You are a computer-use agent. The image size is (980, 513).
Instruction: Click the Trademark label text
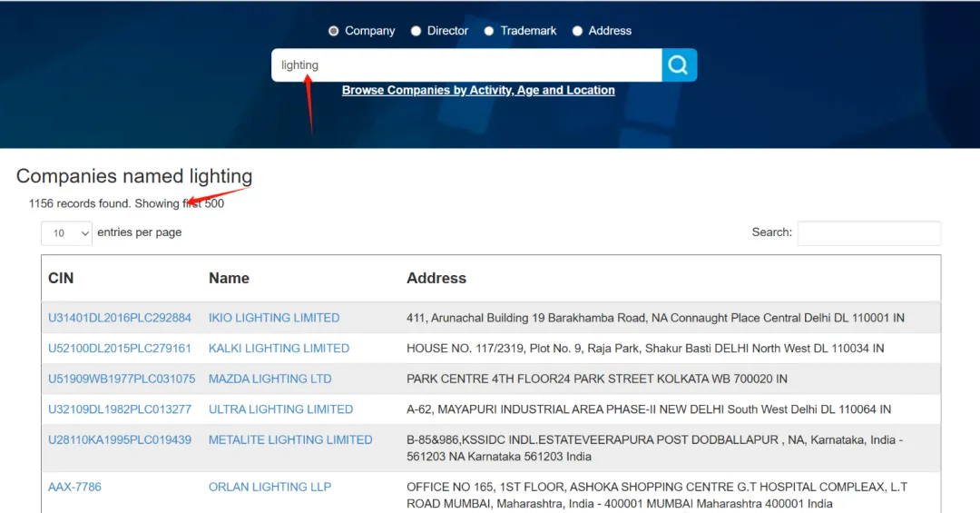[x=528, y=31]
